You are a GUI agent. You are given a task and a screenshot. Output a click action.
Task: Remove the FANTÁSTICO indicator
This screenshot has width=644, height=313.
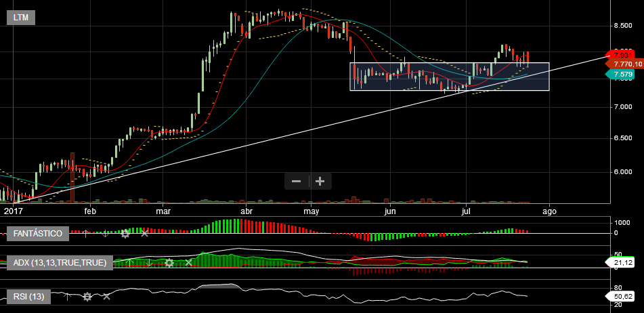pos(144,234)
